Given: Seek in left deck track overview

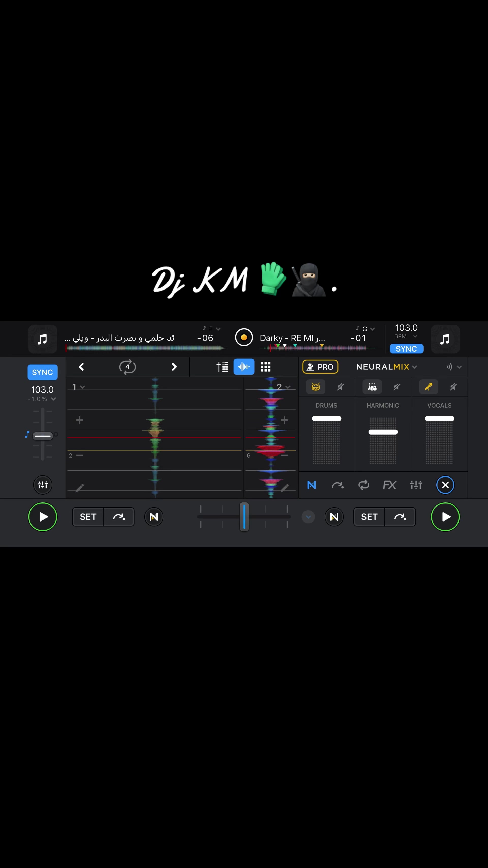Looking at the screenshot, I should point(146,348).
